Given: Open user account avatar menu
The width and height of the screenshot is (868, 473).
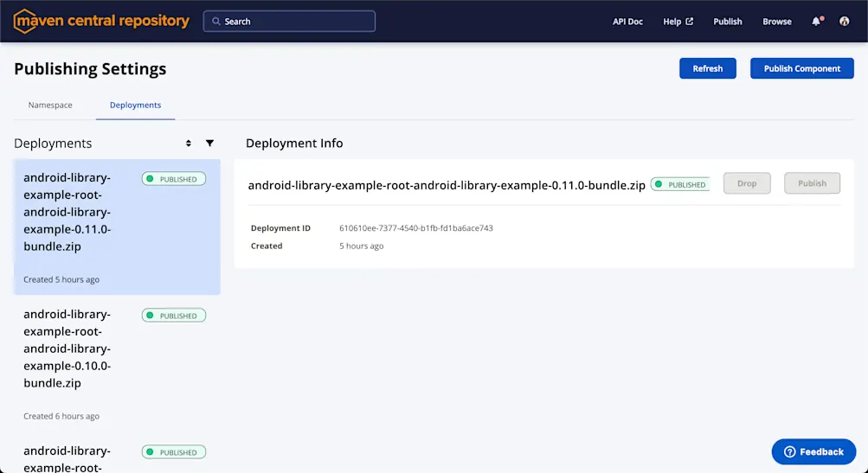Looking at the screenshot, I should (844, 21).
